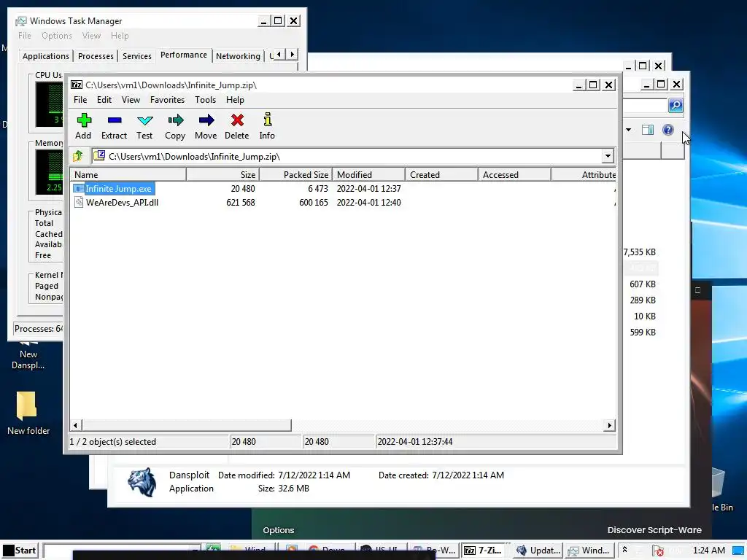Select the WeAreDevs_API.dll row
747x560 pixels.
point(343,203)
